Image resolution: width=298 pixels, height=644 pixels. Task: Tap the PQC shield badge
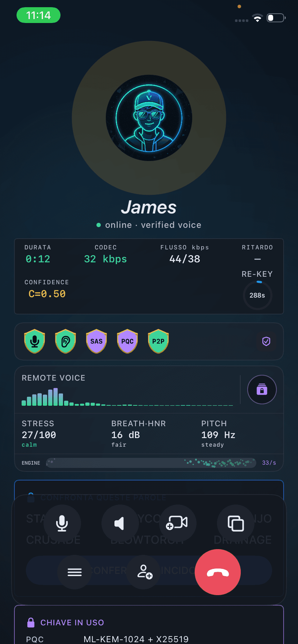(x=127, y=341)
